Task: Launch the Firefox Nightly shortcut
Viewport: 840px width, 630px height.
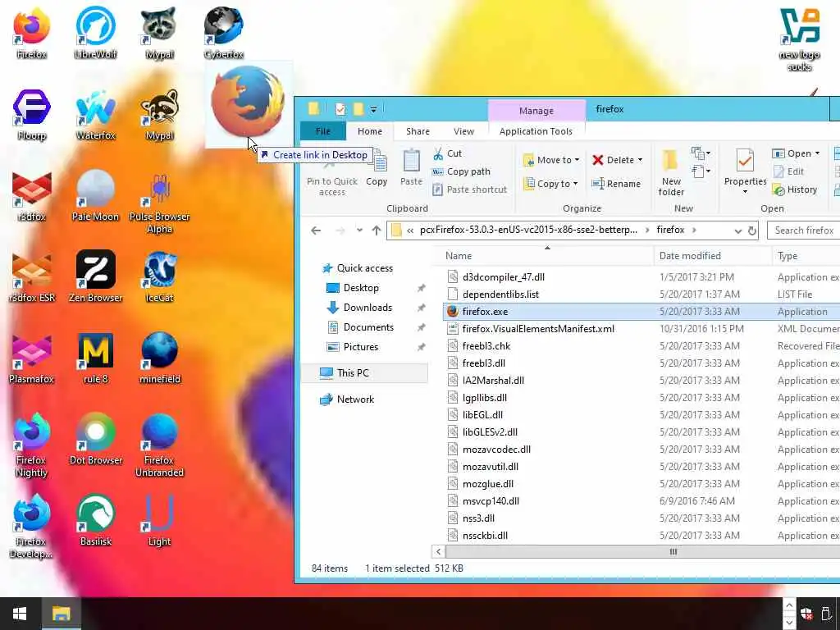Action: coord(31,445)
